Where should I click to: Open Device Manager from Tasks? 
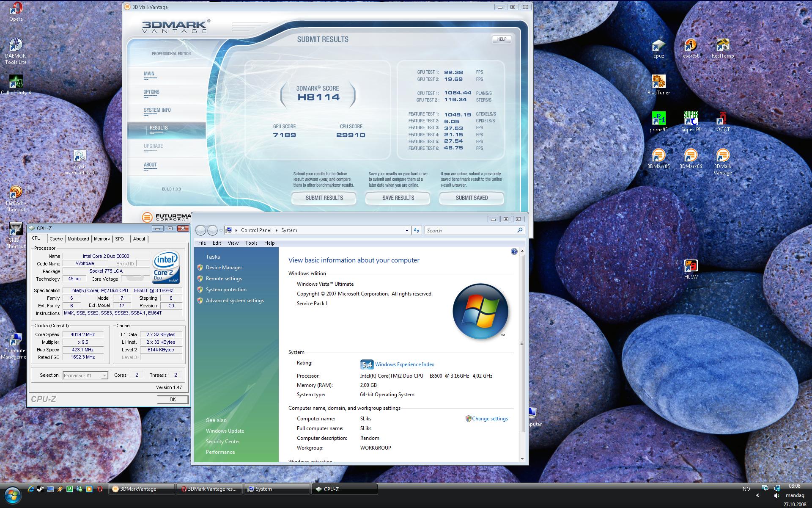point(224,268)
